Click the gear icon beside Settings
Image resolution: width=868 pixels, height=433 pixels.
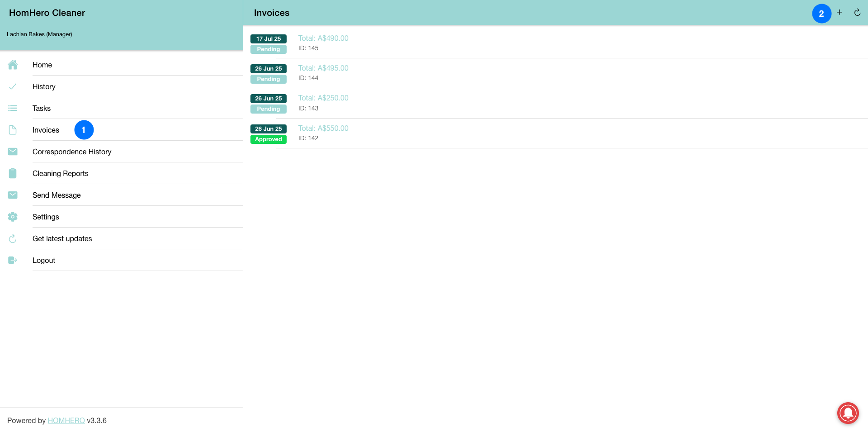tap(13, 217)
